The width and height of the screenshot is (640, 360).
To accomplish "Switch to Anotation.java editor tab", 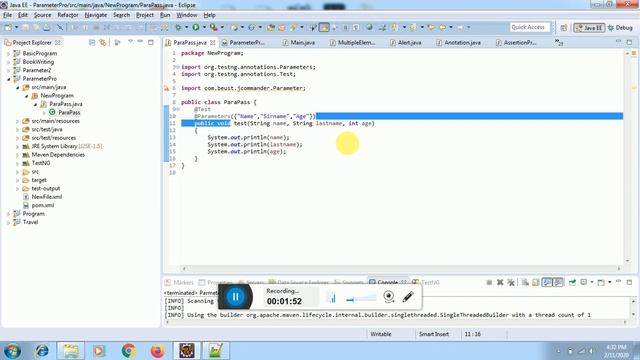I will coord(459,42).
